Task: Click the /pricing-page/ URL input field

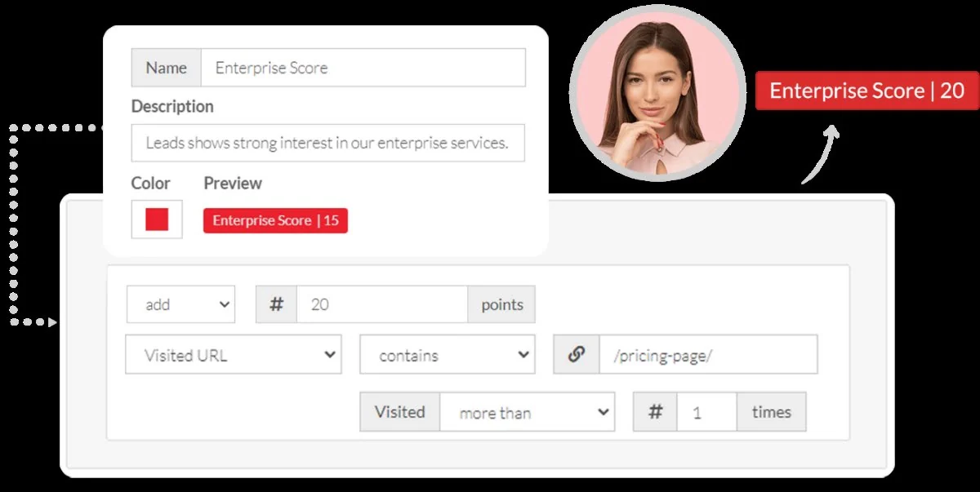Action: 708,355
